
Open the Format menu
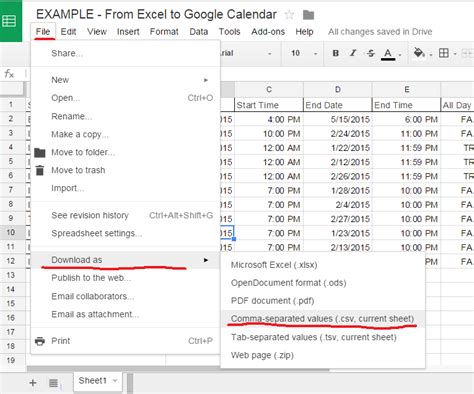coord(164,32)
